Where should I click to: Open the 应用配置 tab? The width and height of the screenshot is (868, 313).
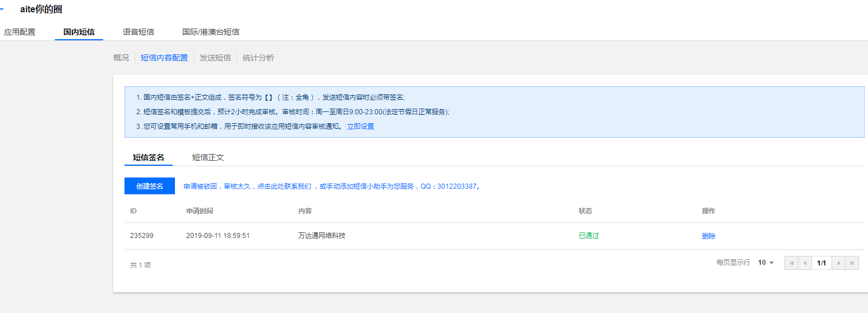click(x=20, y=32)
